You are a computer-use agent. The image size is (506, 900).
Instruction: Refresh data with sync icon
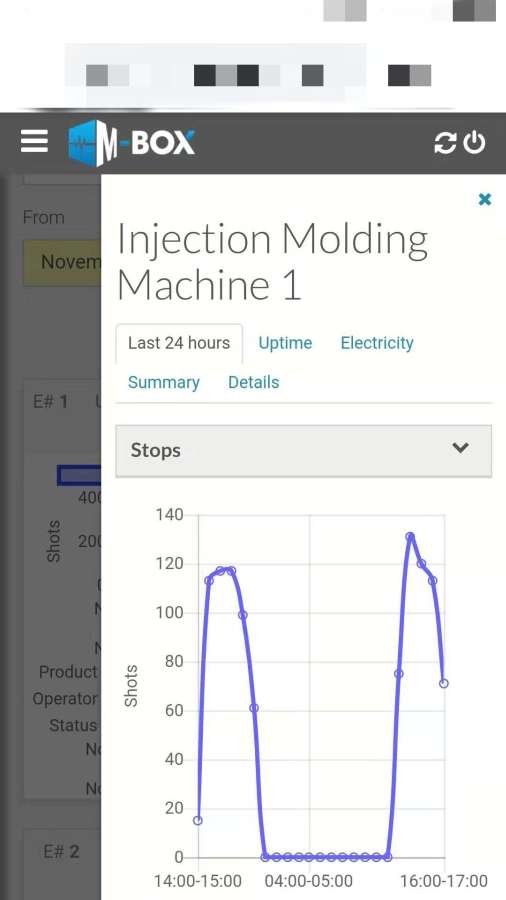[445, 143]
